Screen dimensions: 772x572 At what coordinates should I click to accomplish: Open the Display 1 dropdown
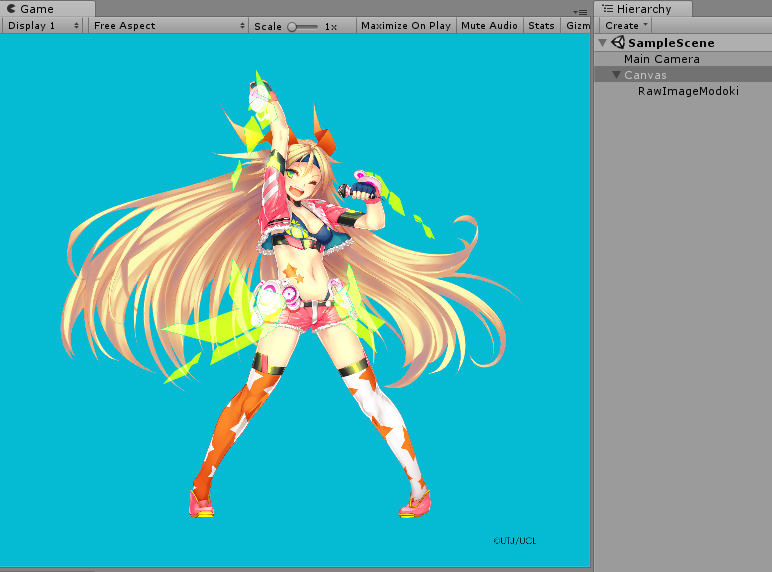coord(43,26)
